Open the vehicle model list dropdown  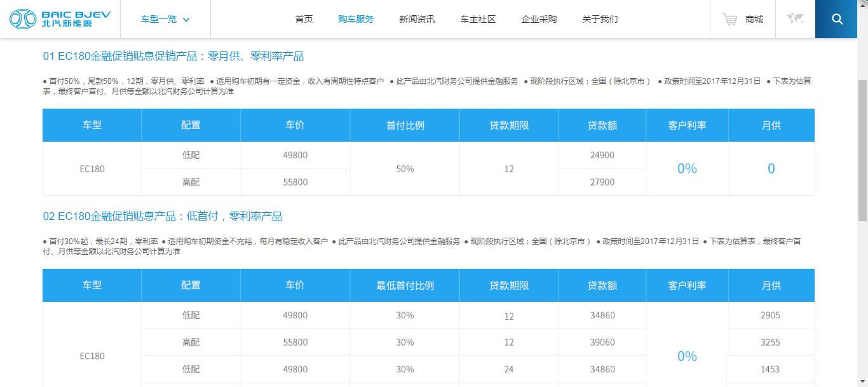click(x=158, y=19)
